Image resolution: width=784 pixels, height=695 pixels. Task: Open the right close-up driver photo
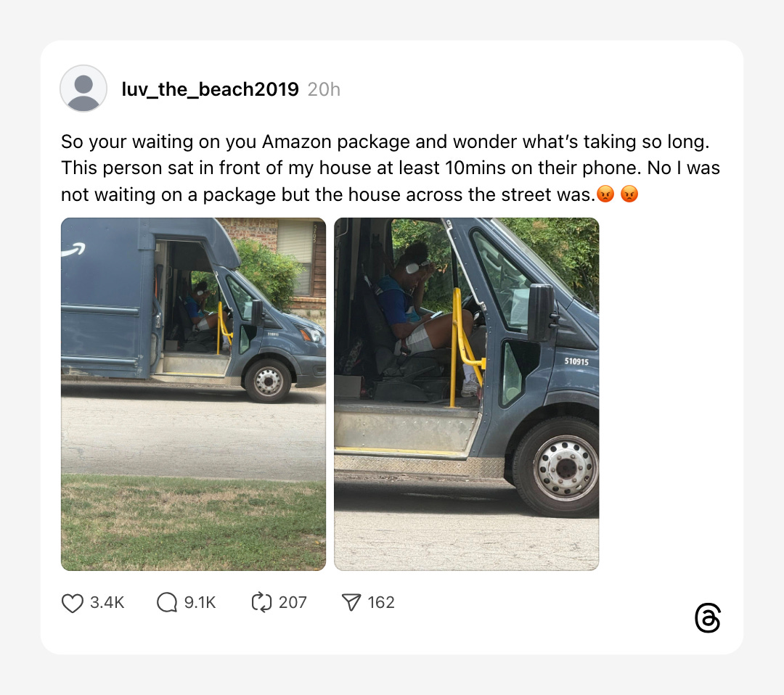(467, 394)
